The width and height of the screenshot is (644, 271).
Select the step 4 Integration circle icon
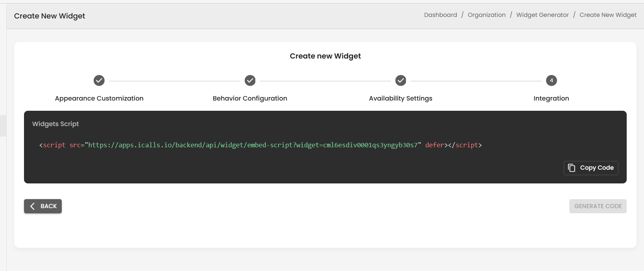[551, 81]
